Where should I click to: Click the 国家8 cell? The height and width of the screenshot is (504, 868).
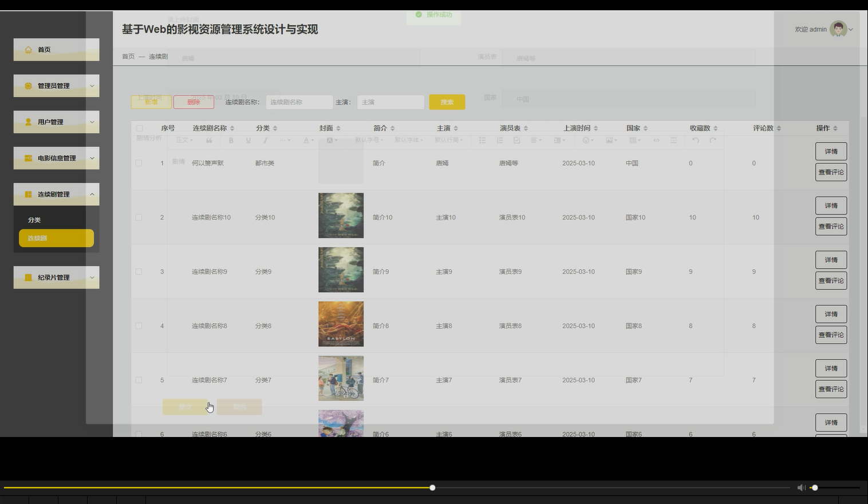coord(634,326)
